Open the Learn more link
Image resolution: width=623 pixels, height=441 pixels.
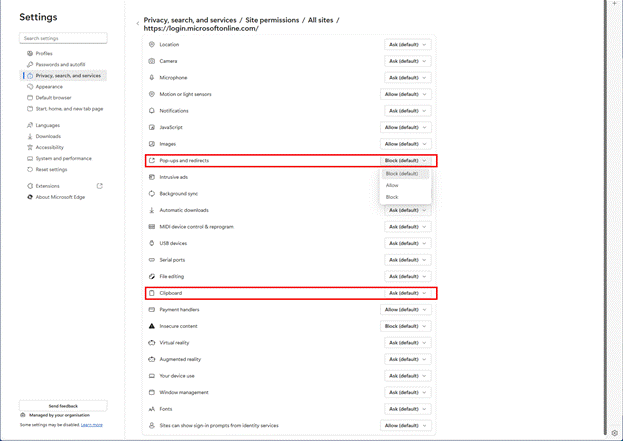click(92, 425)
